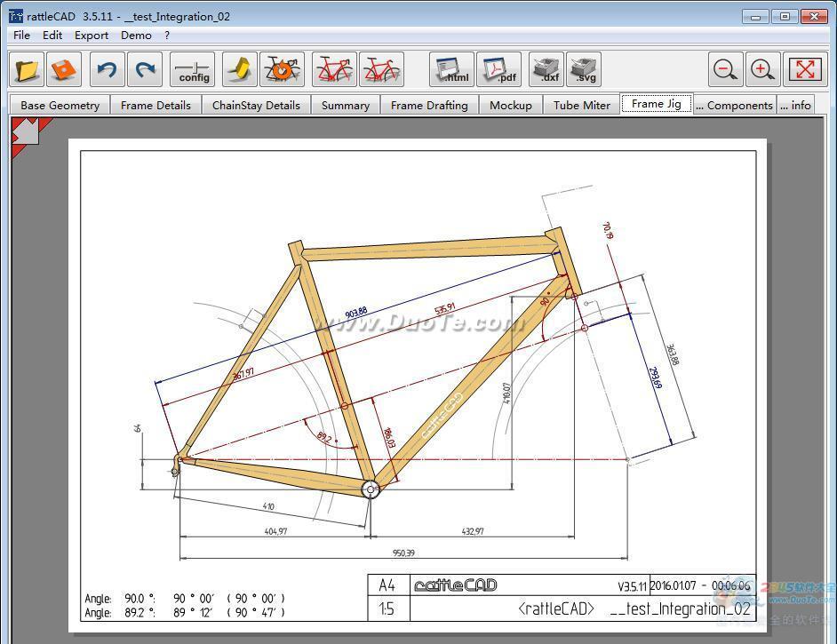Image resolution: width=837 pixels, height=644 pixels.
Task: Click the yellow arrow tool icon
Action: point(240,69)
